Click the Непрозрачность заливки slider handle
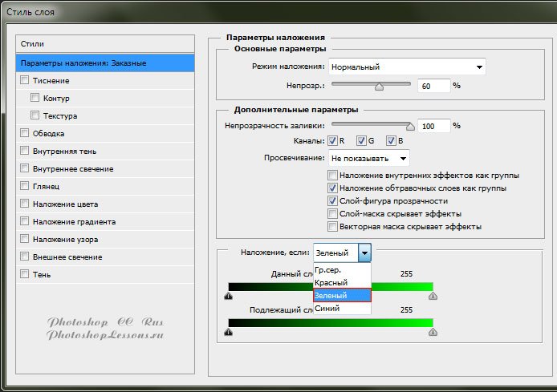The width and height of the screenshot is (557, 392). pos(411,126)
